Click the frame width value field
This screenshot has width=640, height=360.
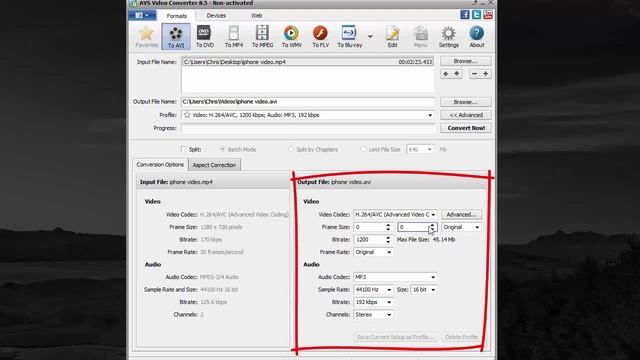click(x=369, y=227)
